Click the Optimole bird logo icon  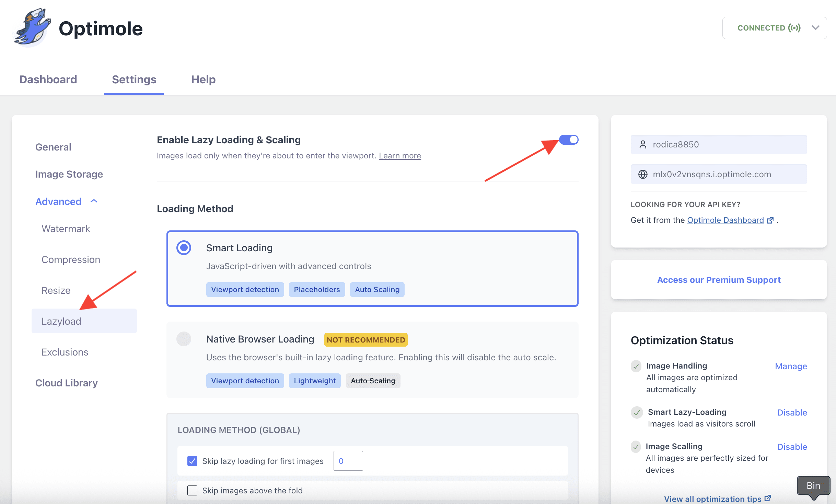33,27
